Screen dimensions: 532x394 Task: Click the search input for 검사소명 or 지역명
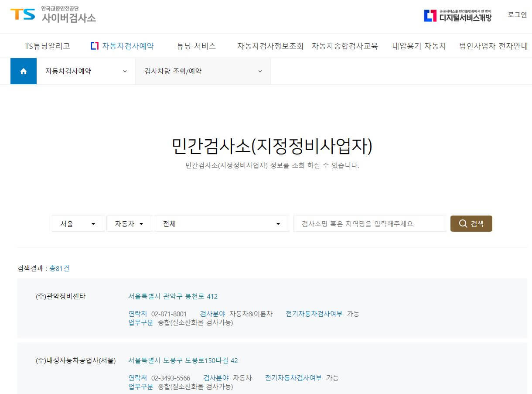[x=370, y=223]
